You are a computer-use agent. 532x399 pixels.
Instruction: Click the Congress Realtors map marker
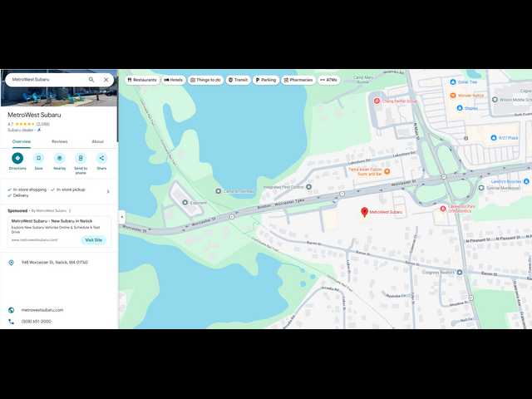point(460,273)
